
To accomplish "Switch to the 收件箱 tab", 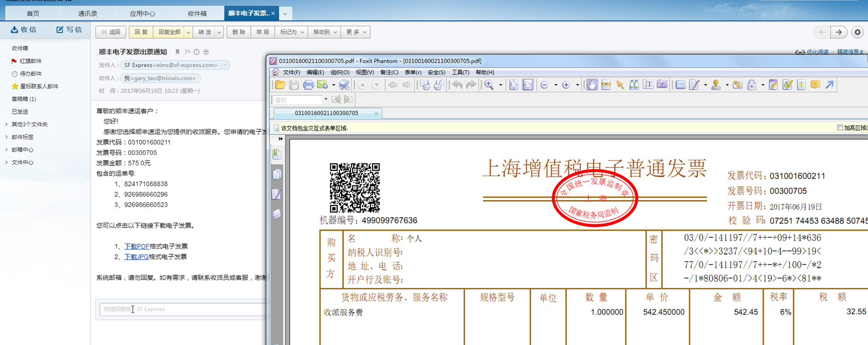I will (x=197, y=14).
